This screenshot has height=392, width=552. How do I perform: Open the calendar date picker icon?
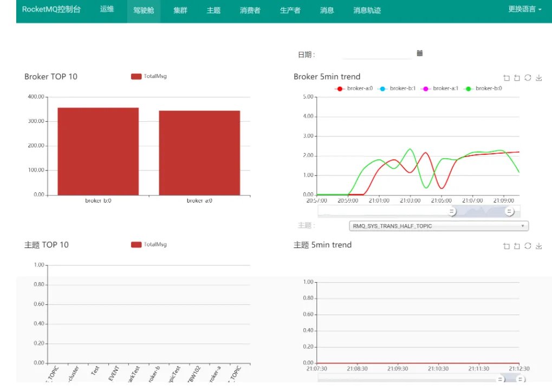(x=420, y=53)
